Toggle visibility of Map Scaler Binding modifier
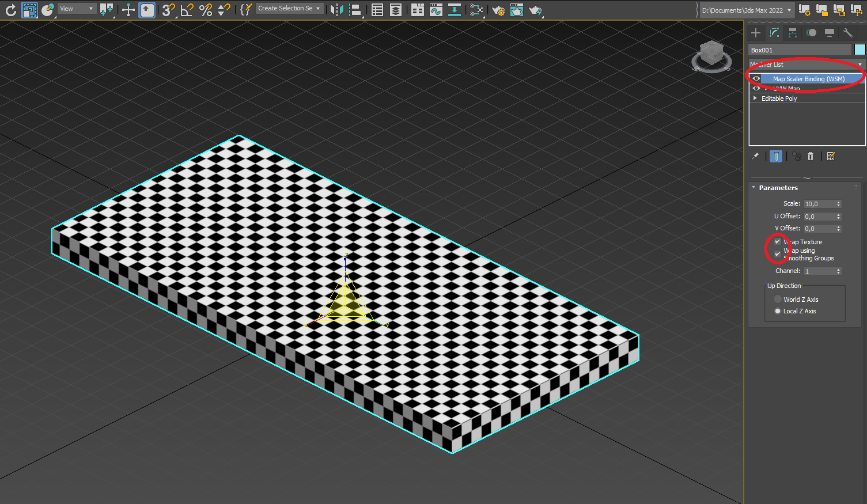Viewport: 867px width, 504px height. [756, 79]
